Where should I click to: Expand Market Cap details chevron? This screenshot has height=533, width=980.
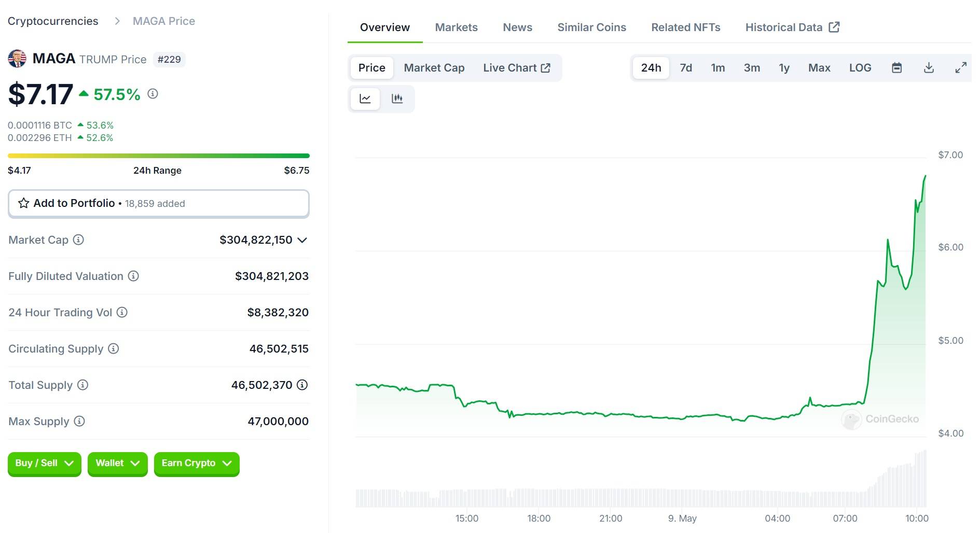[x=302, y=240]
